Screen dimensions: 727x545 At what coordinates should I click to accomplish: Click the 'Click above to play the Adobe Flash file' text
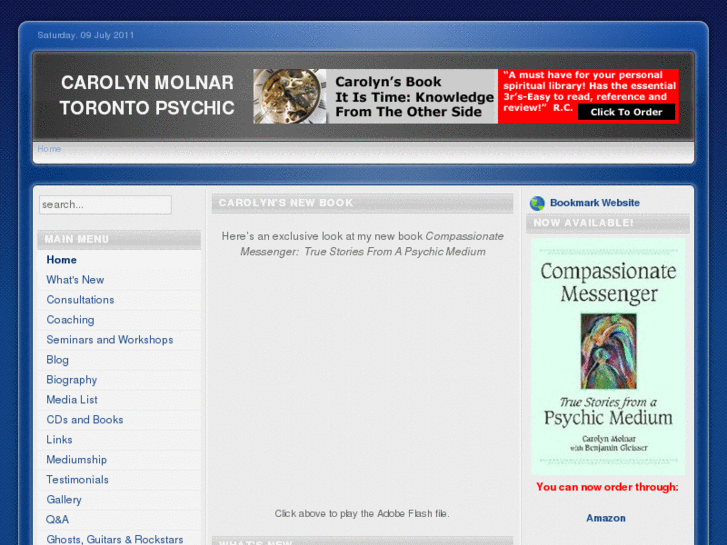[x=362, y=513]
